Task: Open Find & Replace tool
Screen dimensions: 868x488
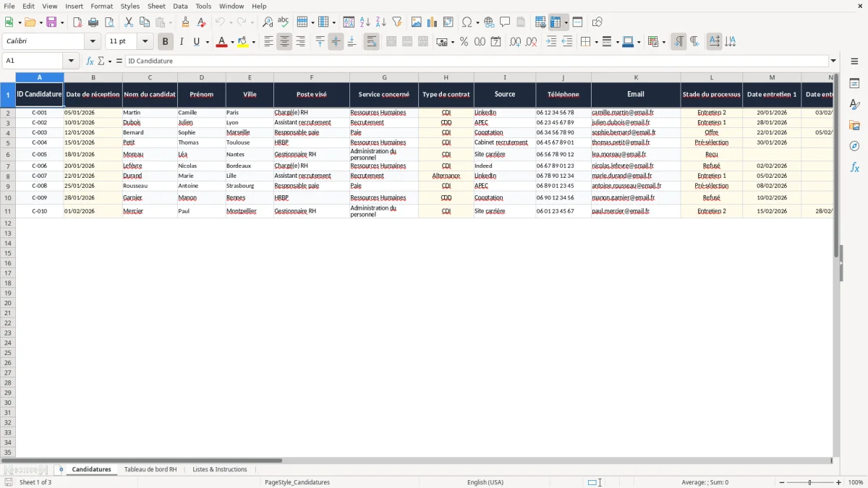Action: (268, 22)
